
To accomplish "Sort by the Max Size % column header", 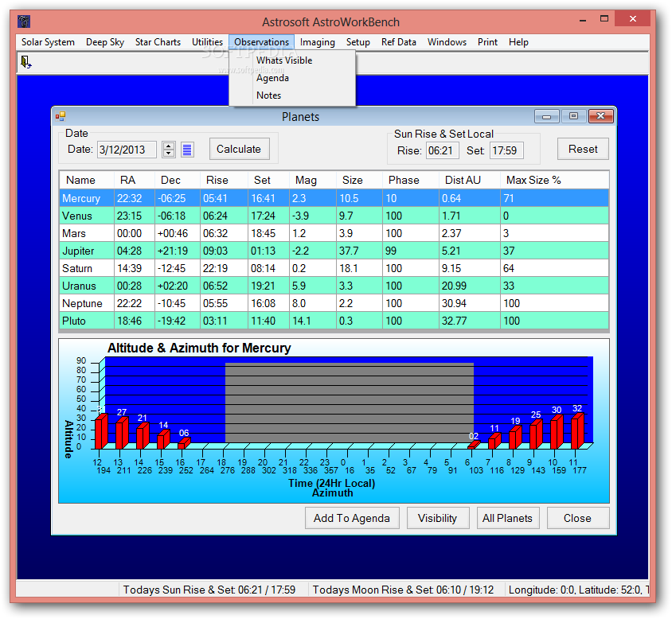I will point(554,181).
